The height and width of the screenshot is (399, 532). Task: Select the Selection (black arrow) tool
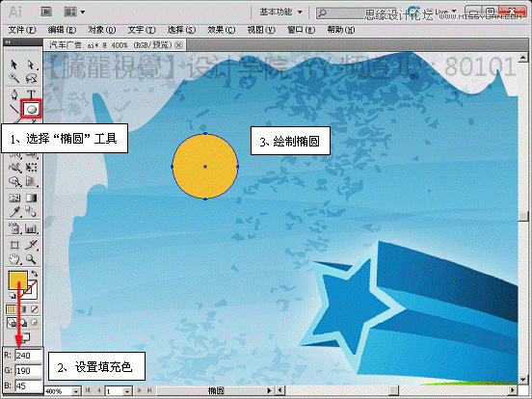pos(13,65)
